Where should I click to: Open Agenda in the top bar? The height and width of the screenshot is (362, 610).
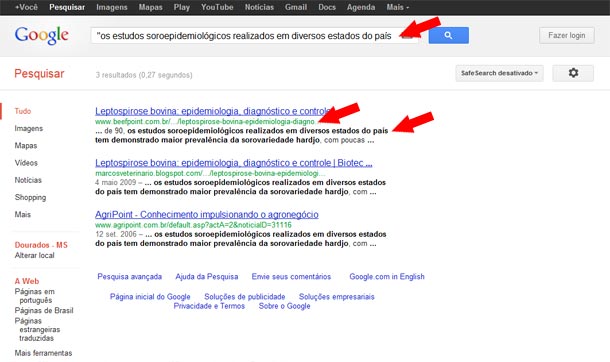point(361,7)
